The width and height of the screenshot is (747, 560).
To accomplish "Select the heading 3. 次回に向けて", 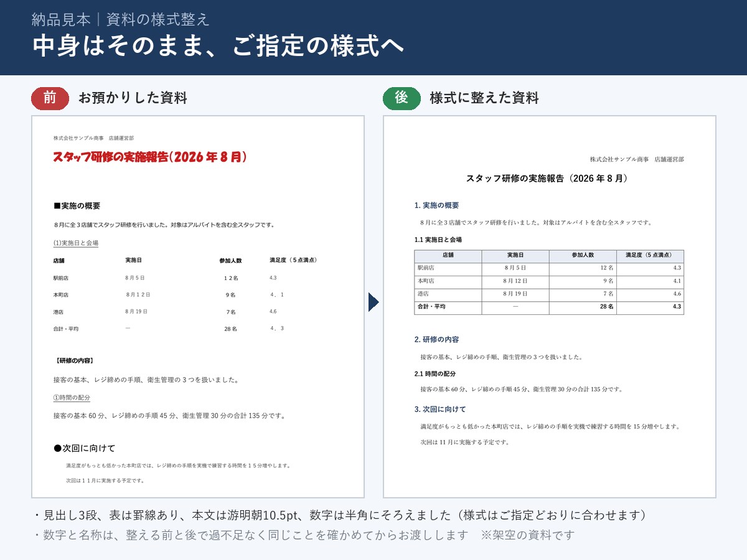I will click(440, 409).
